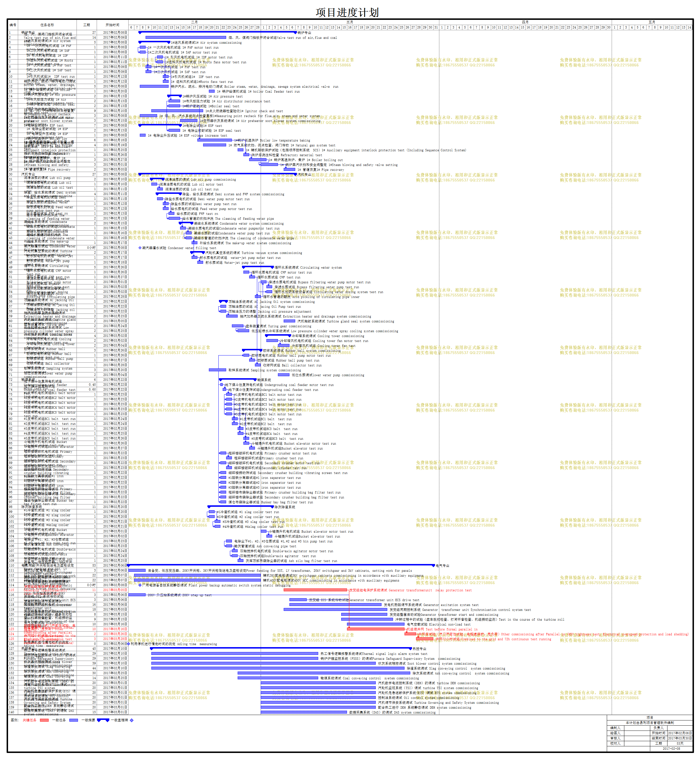Click the Adling time measureing milestone diamond

tap(128, 644)
